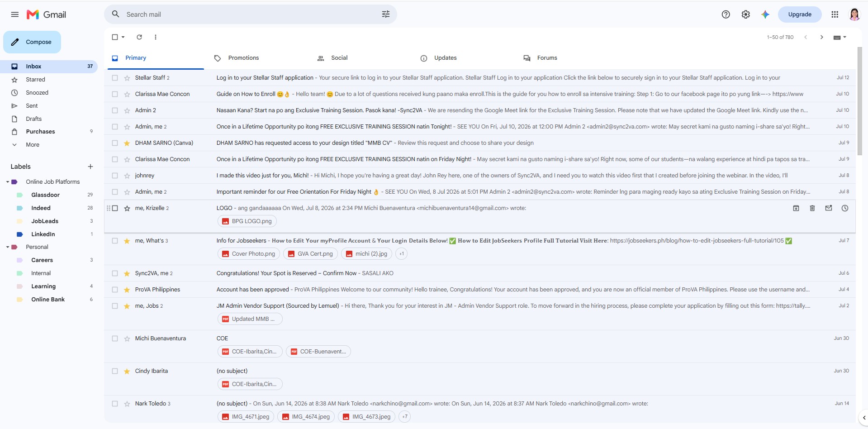Unstar the ProVA Philippines email
The image size is (868, 429).
[127, 290]
